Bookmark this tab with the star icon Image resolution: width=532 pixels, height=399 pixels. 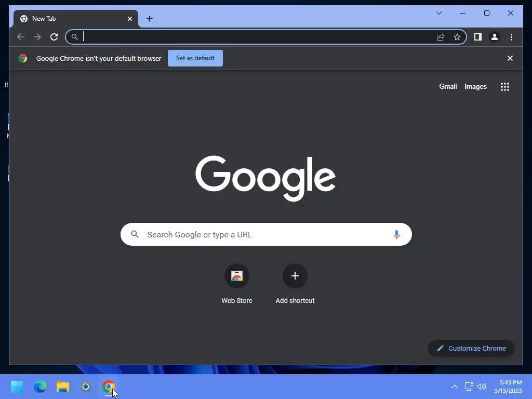pos(457,37)
